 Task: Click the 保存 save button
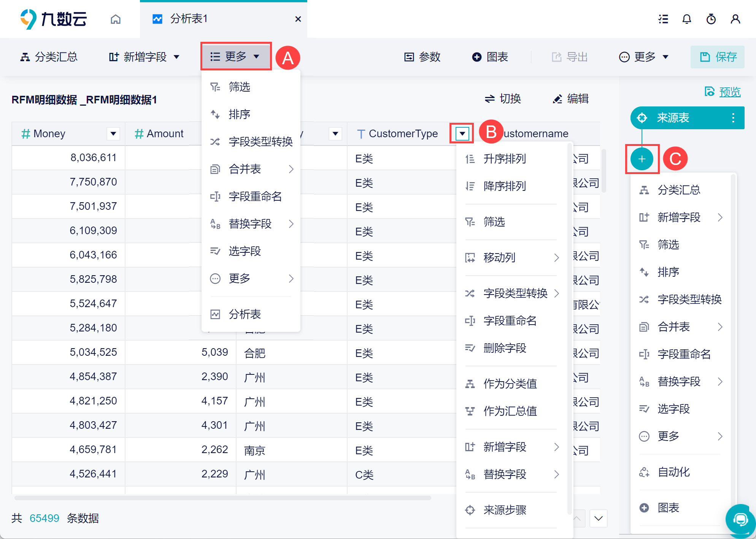(717, 57)
